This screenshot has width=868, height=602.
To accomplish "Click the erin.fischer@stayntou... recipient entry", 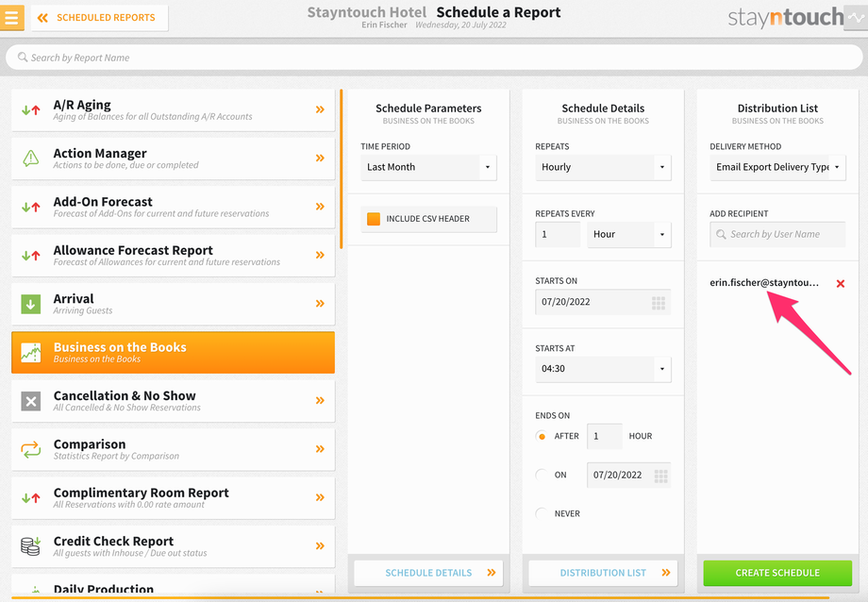I will pyautogui.click(x=764, y=282).
